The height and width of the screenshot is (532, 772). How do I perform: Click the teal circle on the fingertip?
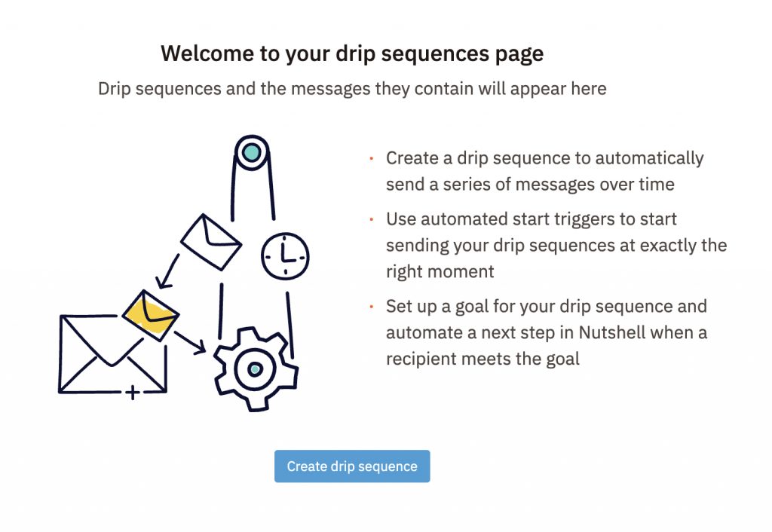tap(252, 152)
